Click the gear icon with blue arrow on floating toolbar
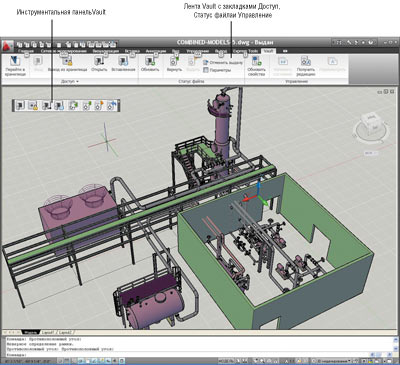The image size is (400, 365). tap(111, 106)
